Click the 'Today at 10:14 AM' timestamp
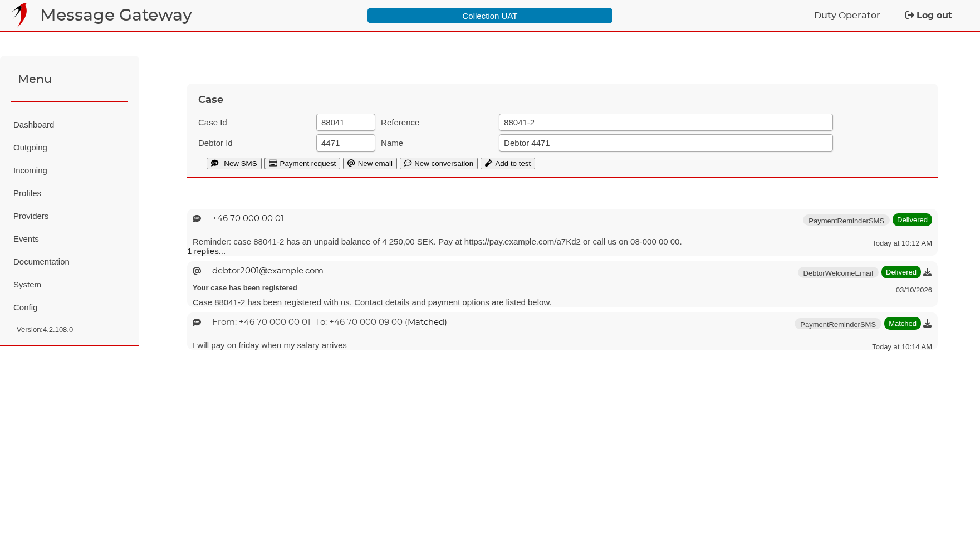Viewport: 980px width, 557px height. (902, 347)
